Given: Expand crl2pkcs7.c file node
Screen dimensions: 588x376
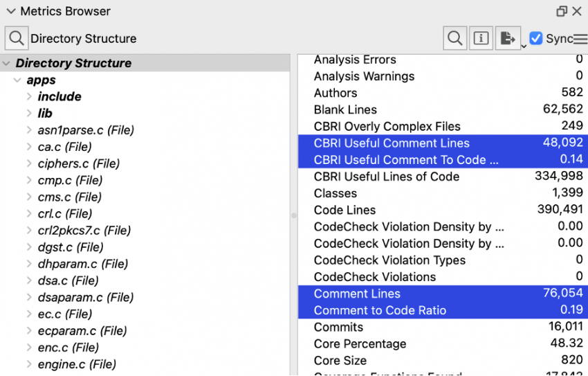Looking at the screenshot, I should [29, 230].
